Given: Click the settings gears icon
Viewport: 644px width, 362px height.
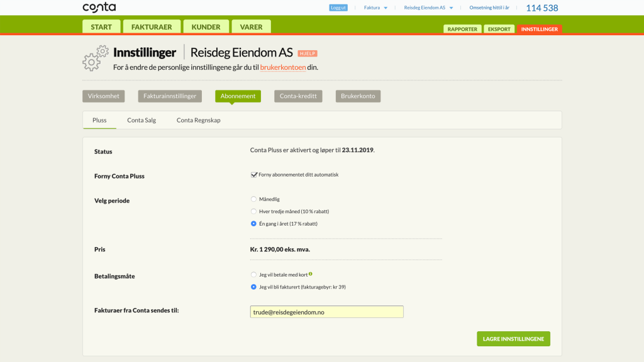Looking at the screenshot, I should (x=96, y=58).
